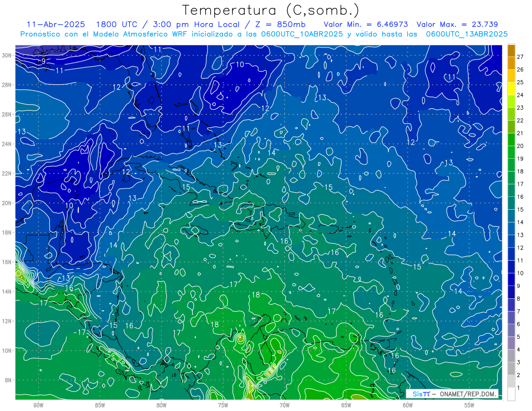
Task: Click the color scale label "5"
Action: (x=519, y=337)
